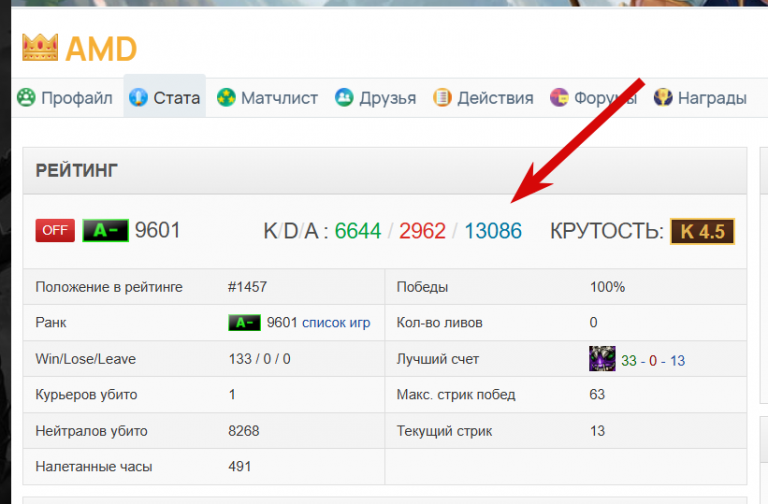Switch to the Стата tab

[x=165, y=97]
